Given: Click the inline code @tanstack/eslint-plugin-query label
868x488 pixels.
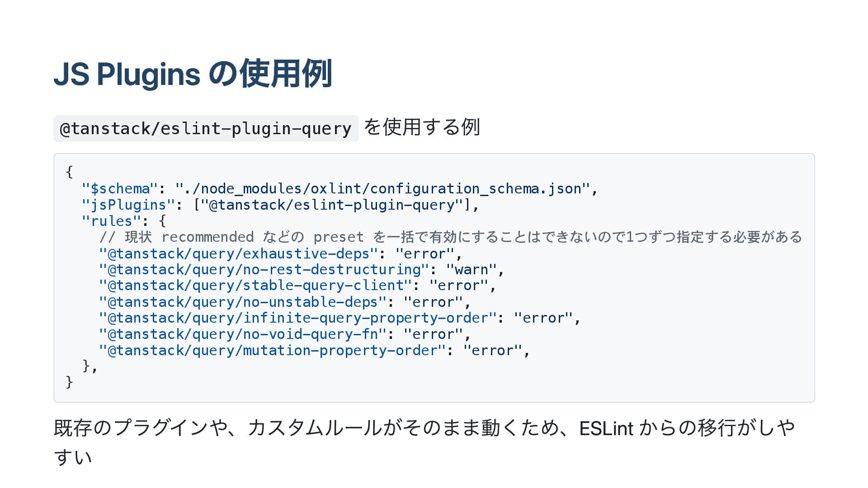Looking at the screenshot, I should 206,129.
